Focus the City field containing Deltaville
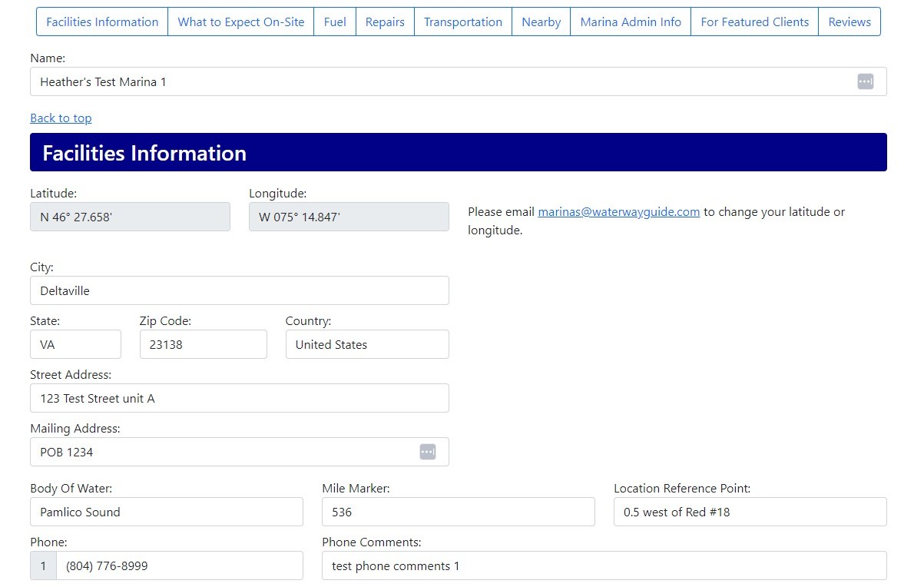This screenshot has height=587, width=924. pos(239,290)
